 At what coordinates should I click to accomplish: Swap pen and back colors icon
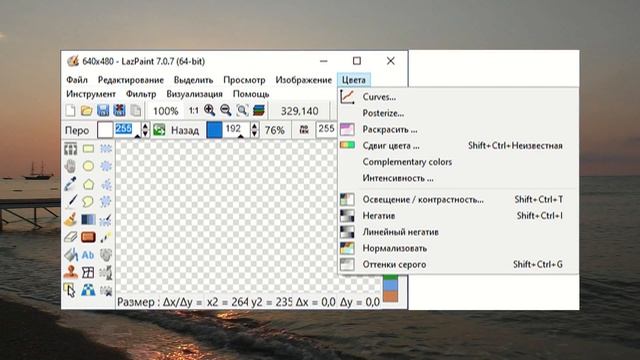click(159, 130)
